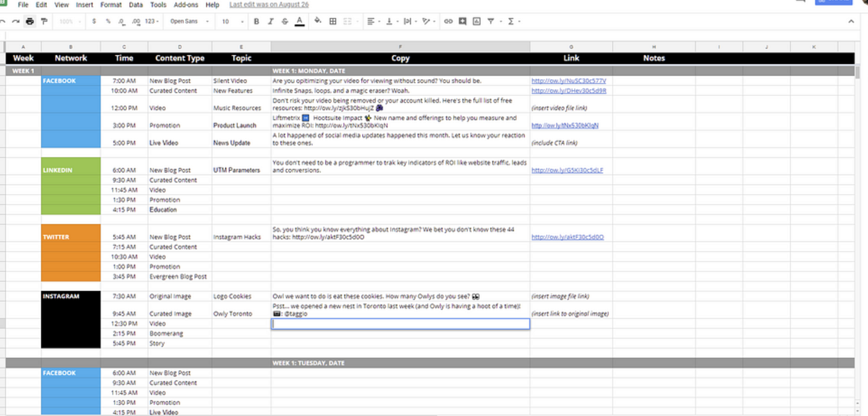Select the 'Notes' column heading cell

tap(654, 58)
